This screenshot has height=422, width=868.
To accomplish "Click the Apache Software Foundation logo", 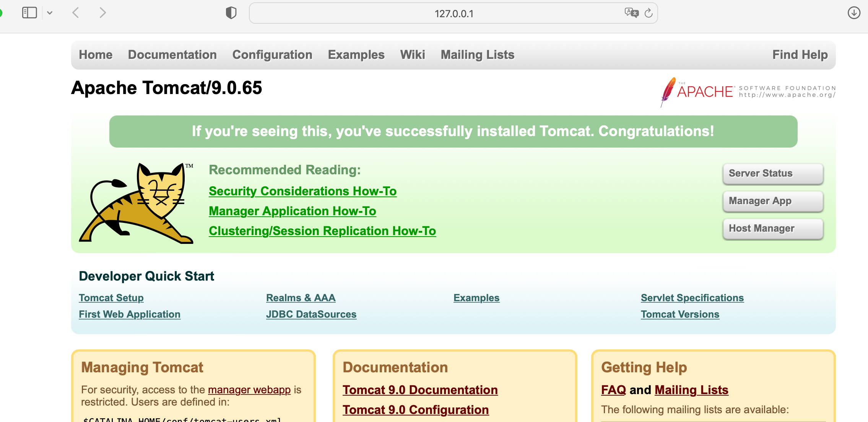I will [748, 92].
